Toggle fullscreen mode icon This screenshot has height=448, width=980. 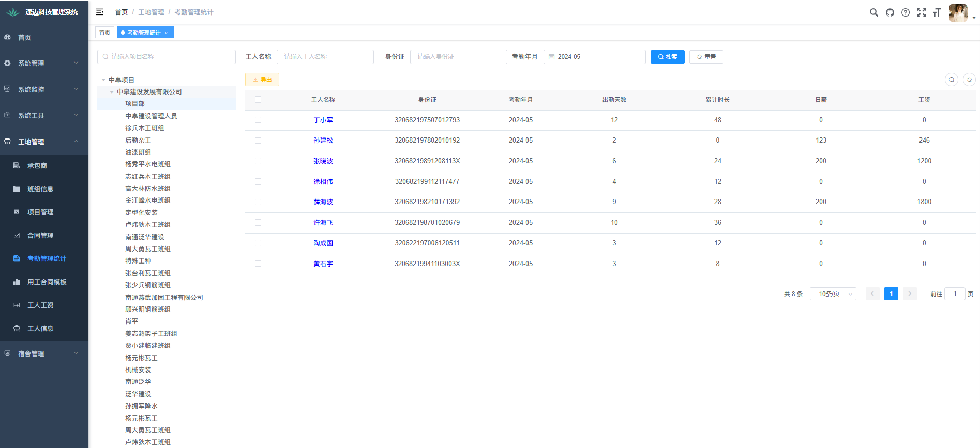coord(922,12)
